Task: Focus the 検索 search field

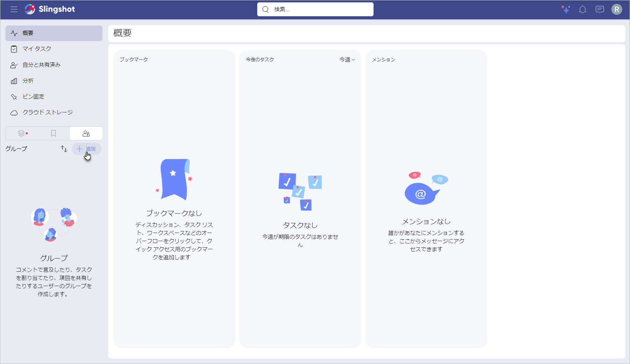Action: coord(315,9)
